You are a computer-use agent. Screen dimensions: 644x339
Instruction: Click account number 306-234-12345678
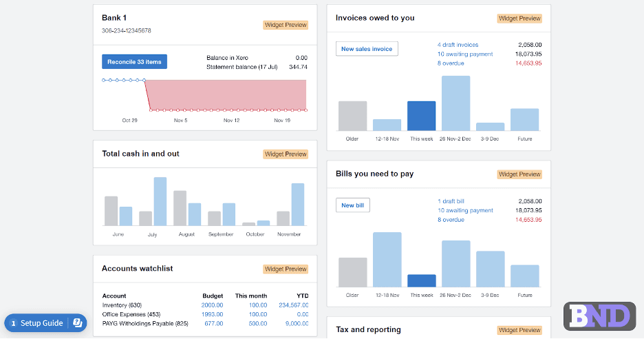(127, 30)
